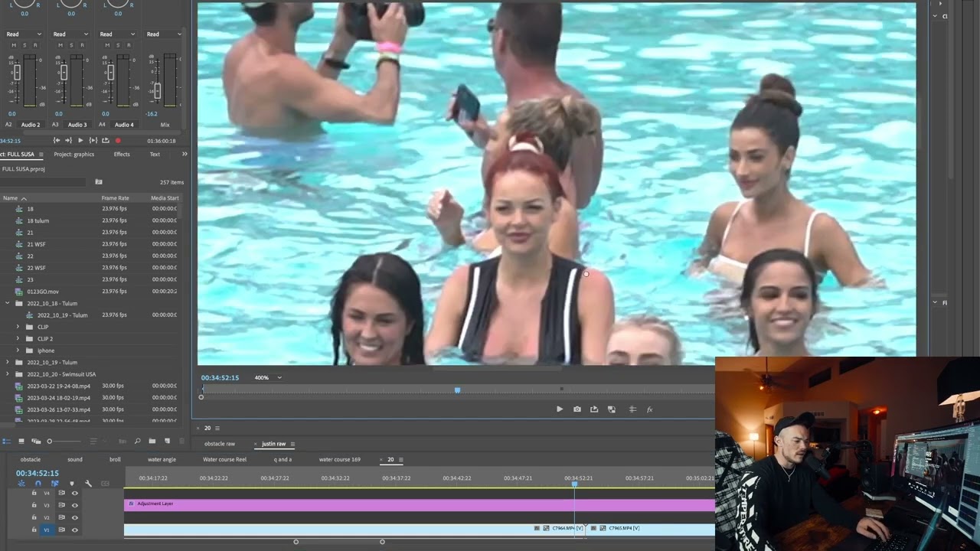
Task: Select the Adjustment Layer clip on V3
Action: point(420,504)
